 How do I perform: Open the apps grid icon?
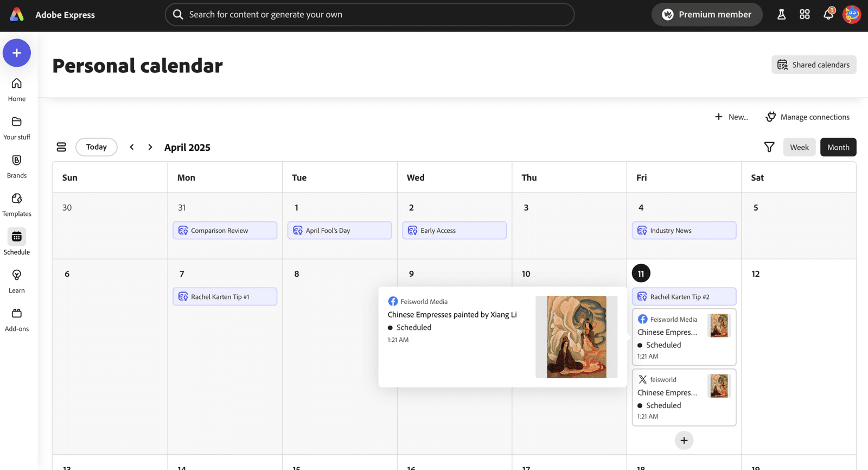tap(805, 15)
